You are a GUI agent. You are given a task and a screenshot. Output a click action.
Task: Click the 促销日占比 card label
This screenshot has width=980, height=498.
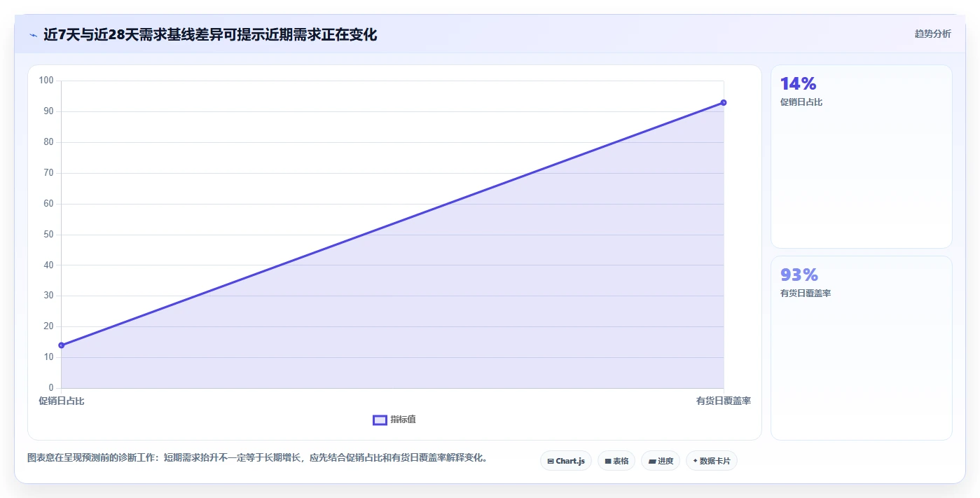[801, 102]
